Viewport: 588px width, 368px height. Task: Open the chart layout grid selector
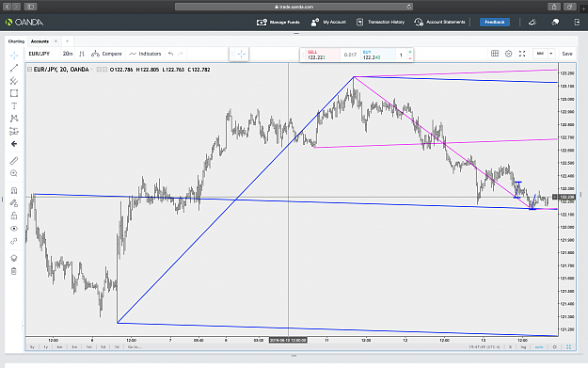click(495, 54)
